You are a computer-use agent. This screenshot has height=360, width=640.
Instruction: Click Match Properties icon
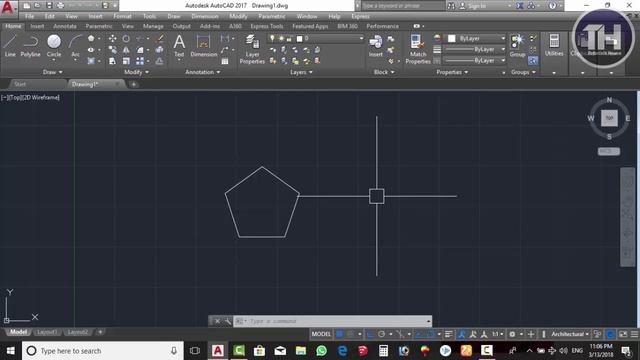[418, 49]
